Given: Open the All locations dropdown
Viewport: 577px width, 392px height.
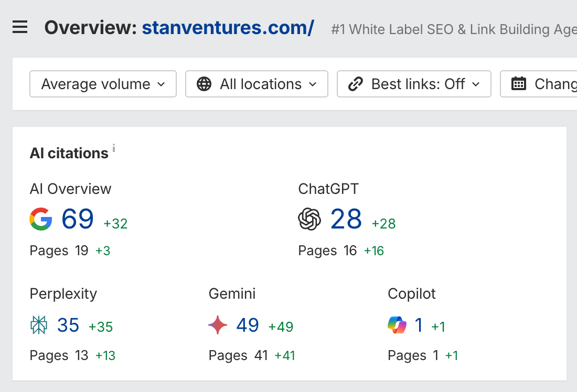Looking at the screenshot, I should 257,84.
